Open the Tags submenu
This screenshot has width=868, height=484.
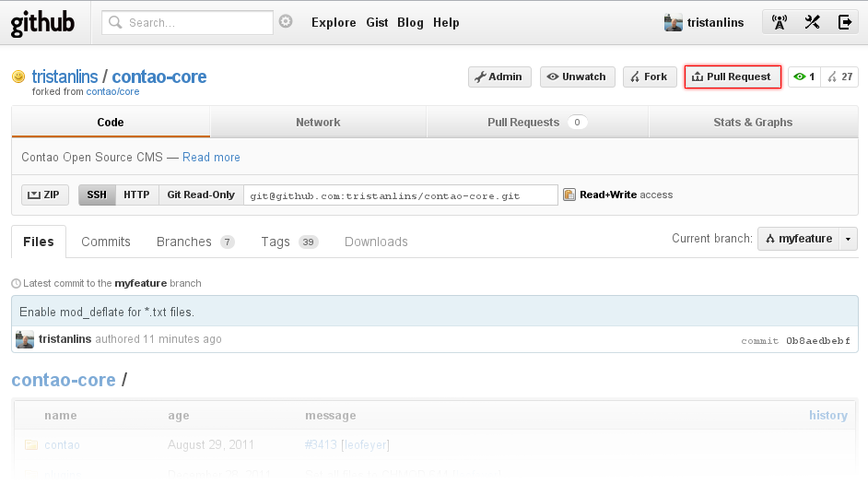pyautogui.click(x=288, y=242)
